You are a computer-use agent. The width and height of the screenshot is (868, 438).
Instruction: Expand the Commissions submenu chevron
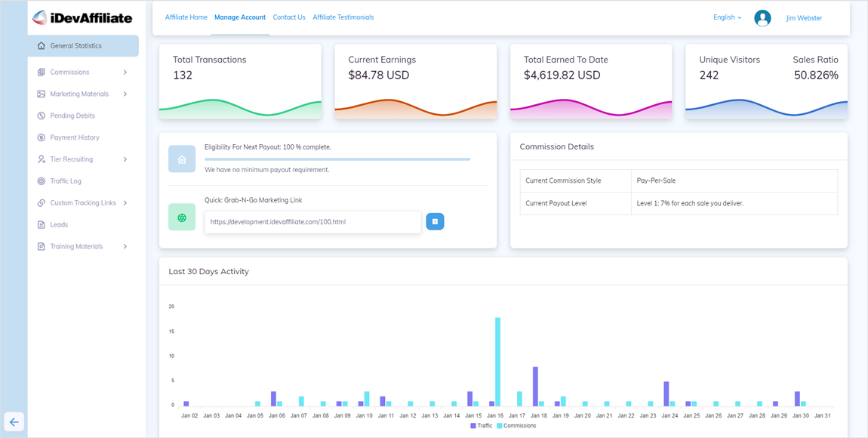[125, 72]
